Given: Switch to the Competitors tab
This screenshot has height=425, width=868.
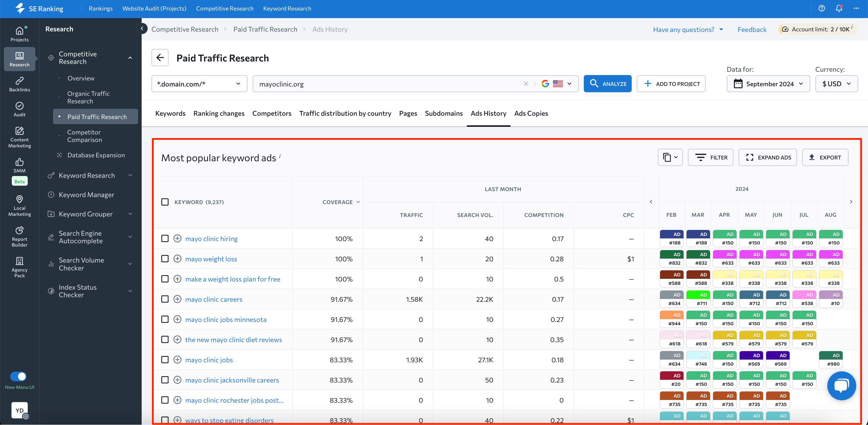Looking at the screenshot, I should click(272, 113).
